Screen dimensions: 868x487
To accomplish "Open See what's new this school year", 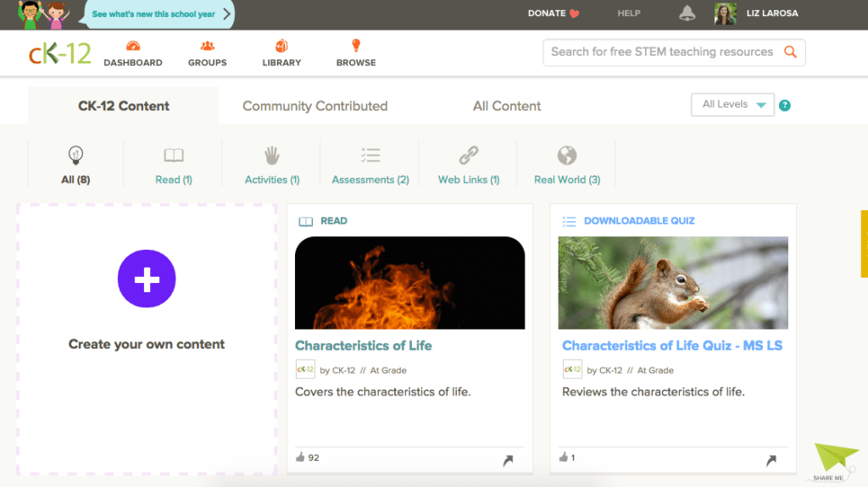I will coord(153,14).
